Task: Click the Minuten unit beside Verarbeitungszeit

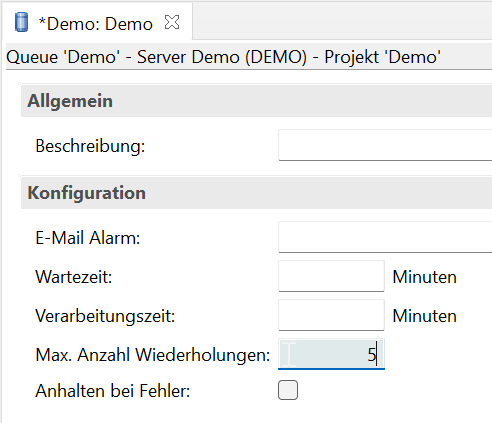Action: pyautogui.click(x=425, y=316)
